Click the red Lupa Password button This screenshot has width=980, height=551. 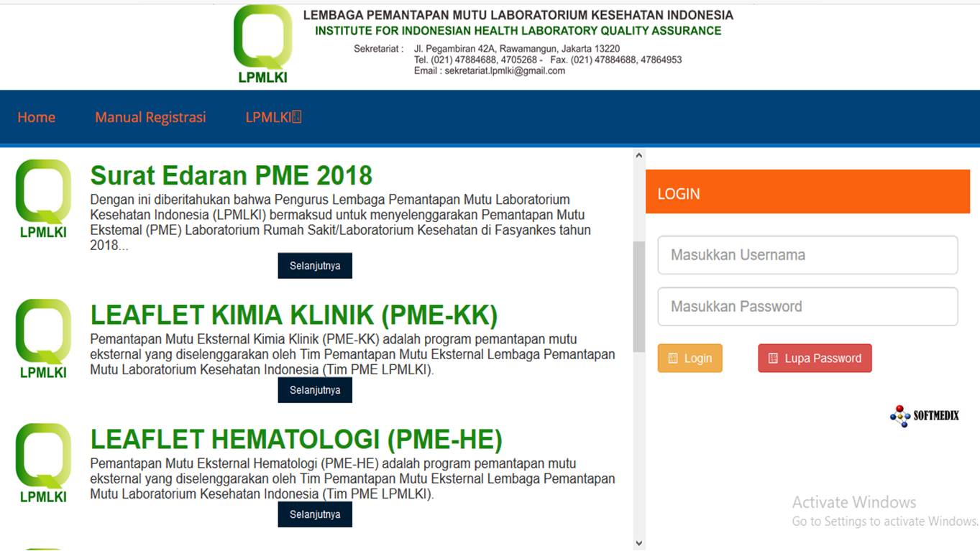pyautogui.click(x=815, y=358)
